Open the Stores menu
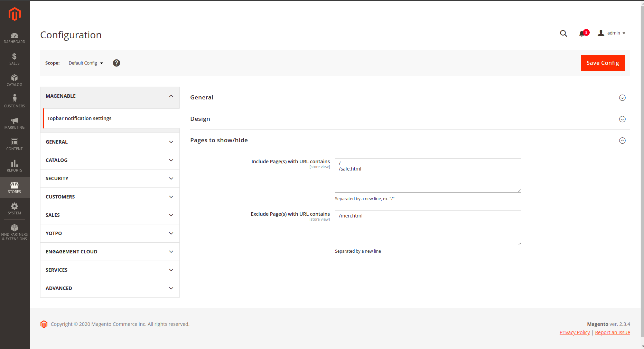The height and width of the screenshot is (349, 644). (x=15, y=187)
